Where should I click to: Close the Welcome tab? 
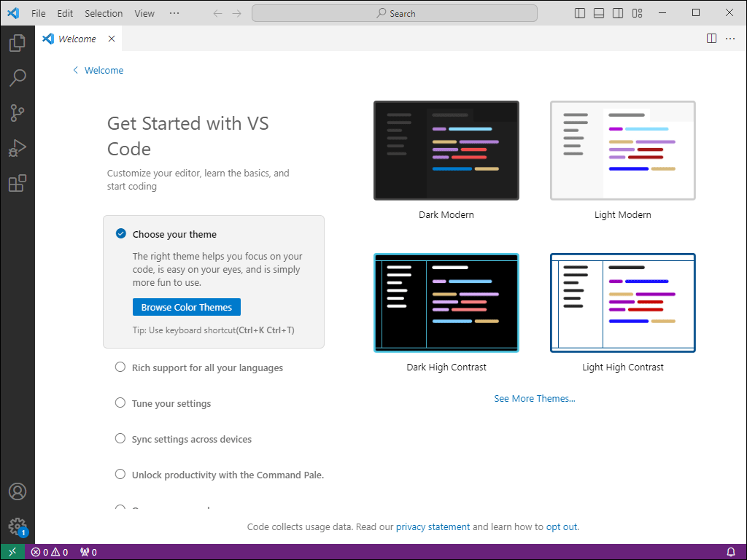[x=112, y=39]
